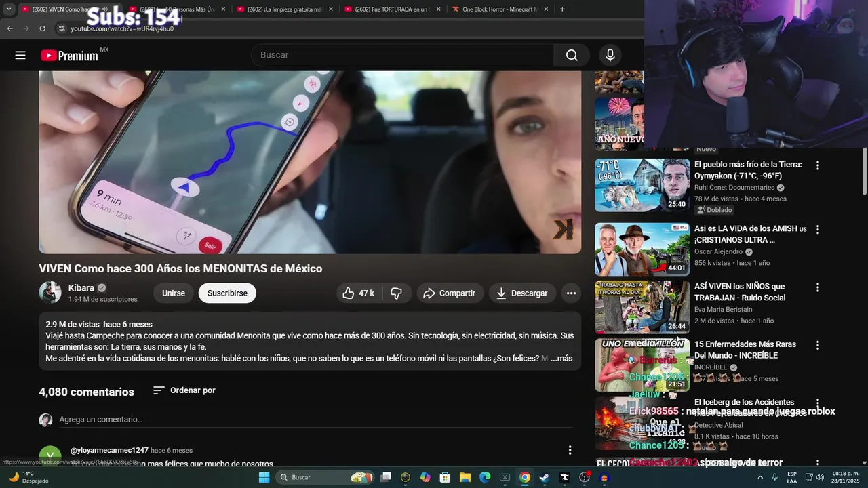This screenshot has width=868, height=488.
Task: Open the NIÑOS que TRABAJAN thumbnail
Action: [642, 307]
